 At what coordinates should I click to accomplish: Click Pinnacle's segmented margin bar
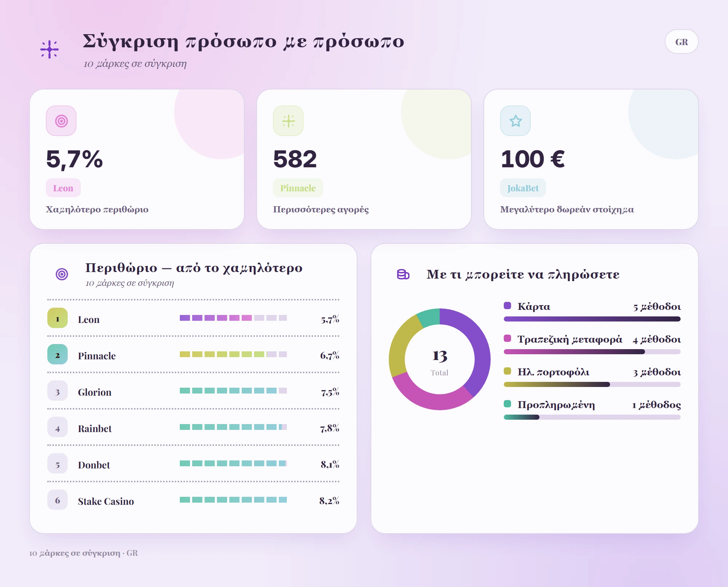tap(233, 354)
